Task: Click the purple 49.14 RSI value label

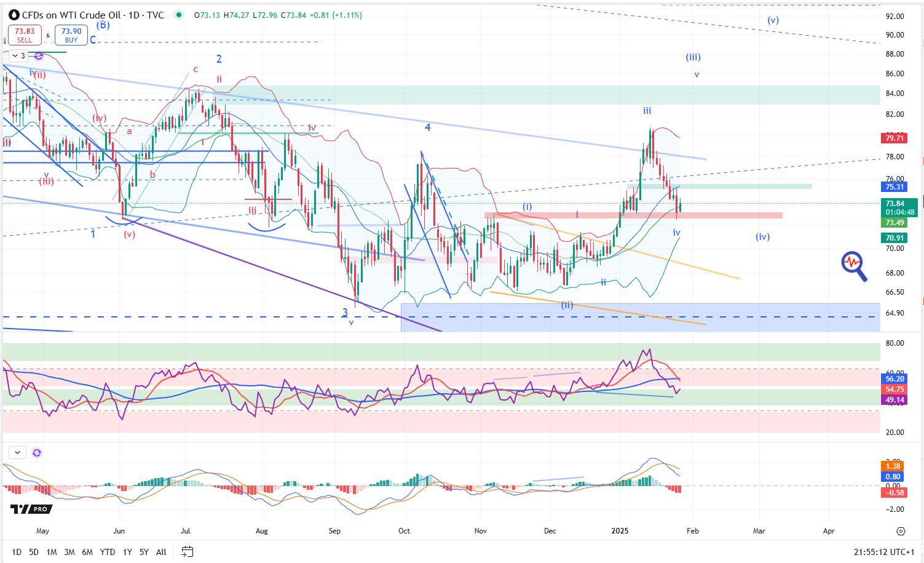Action: pyautogui.click(x=894, y=400)
